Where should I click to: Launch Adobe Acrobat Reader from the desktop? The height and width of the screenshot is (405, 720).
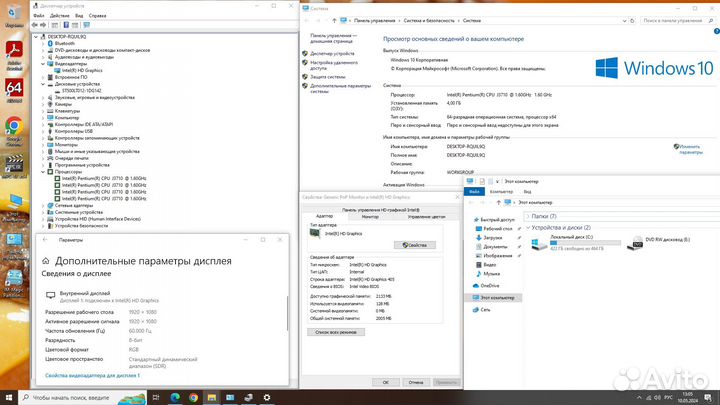(14, 55)
